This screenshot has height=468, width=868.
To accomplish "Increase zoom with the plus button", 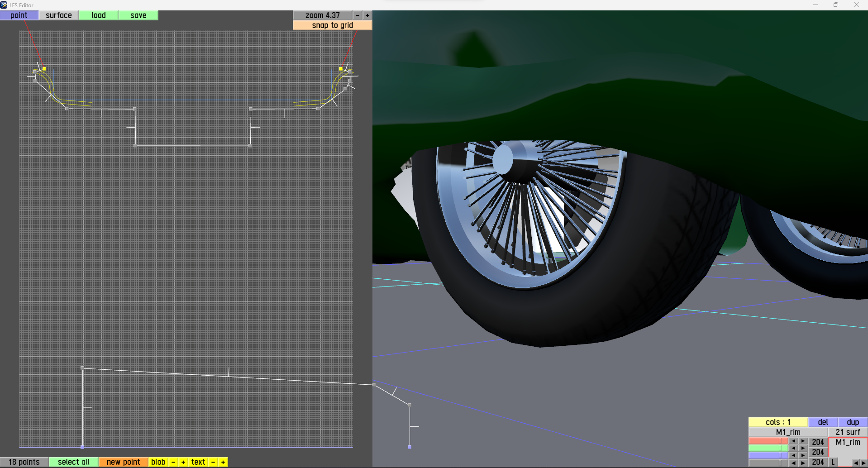I will click(x=367, y=15).
